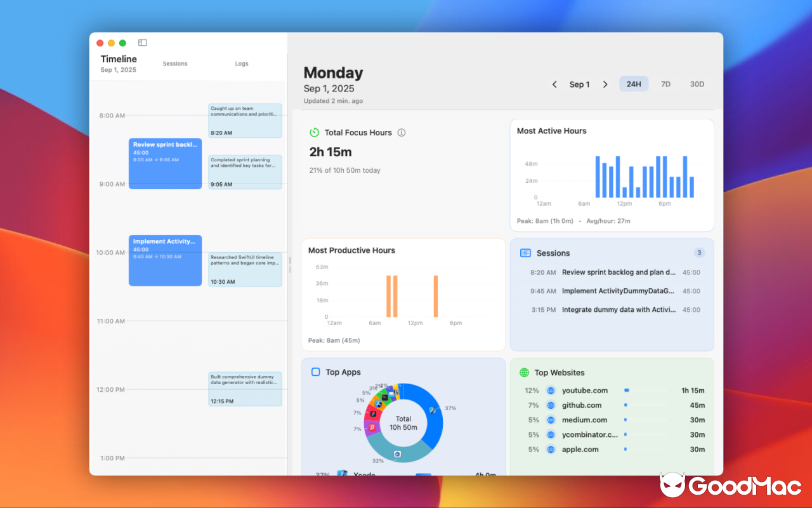Open the Logs tab
The height and width of the screenshot is (508, 812).
click(x=241, y=63)
